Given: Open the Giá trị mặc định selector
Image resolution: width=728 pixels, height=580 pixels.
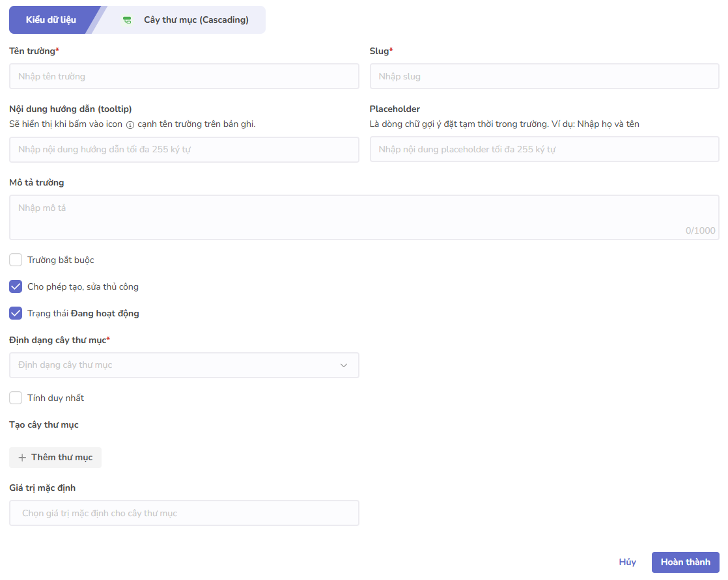Looking at the screenshot, I should [x=184, y=513].
